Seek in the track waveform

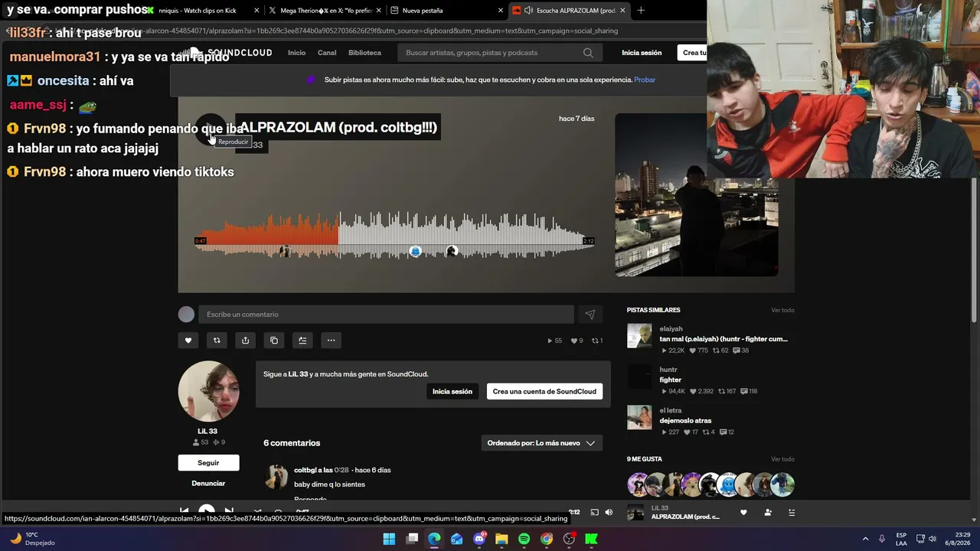pos(394,235)
